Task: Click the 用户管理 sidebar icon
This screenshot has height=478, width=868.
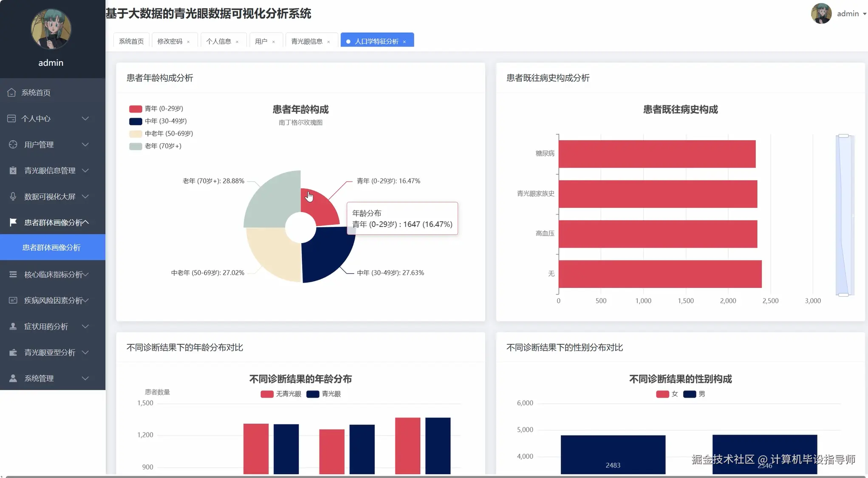Action: click(x=13, y=144)
